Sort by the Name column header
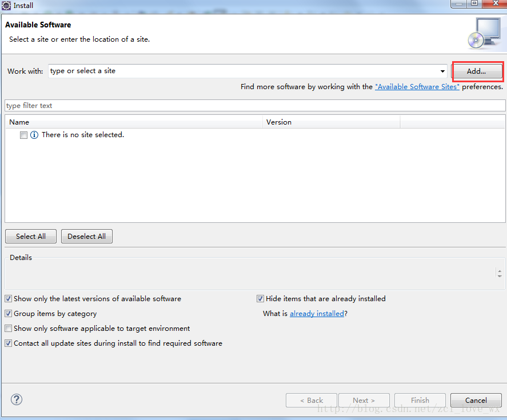507x420 pixels. [134, 122]
